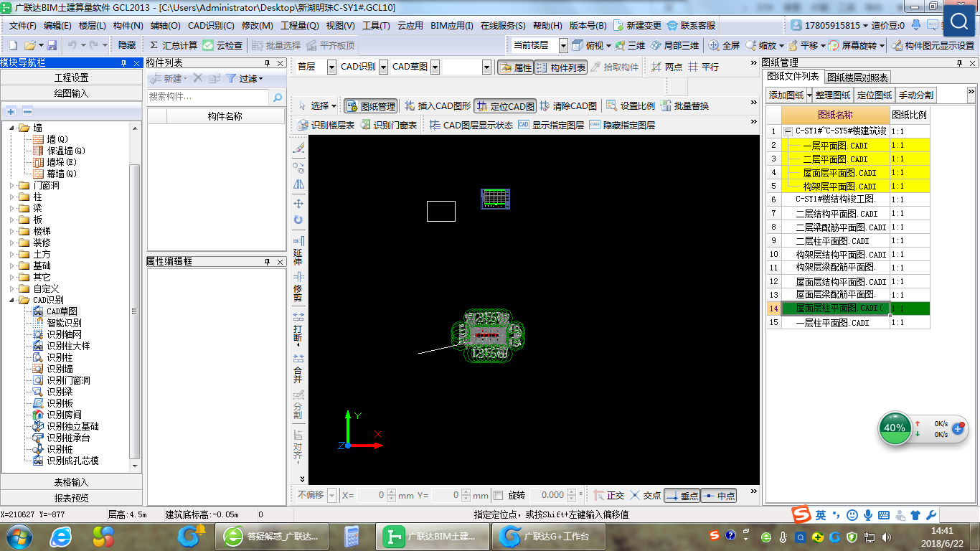980x551 pixels.
Task: Collapse the 墙 tree node
Action: (x=12, y=128)
